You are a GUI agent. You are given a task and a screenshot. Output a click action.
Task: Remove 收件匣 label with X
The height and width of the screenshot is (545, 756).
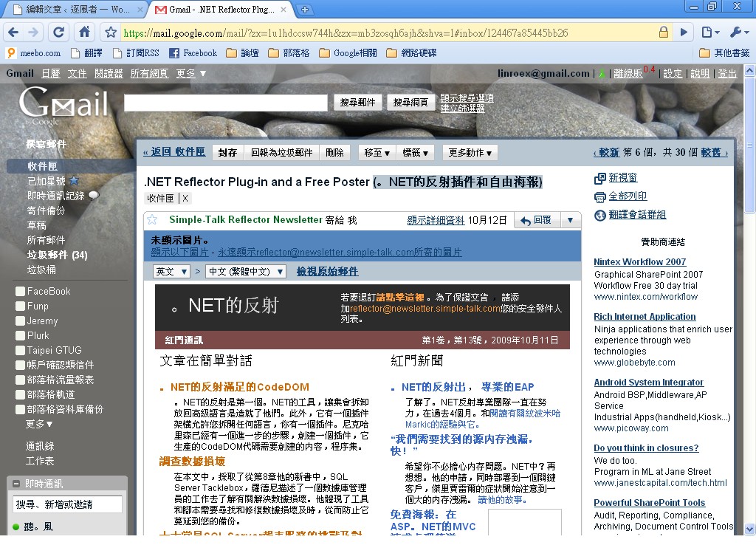click(x=185, y=198)
